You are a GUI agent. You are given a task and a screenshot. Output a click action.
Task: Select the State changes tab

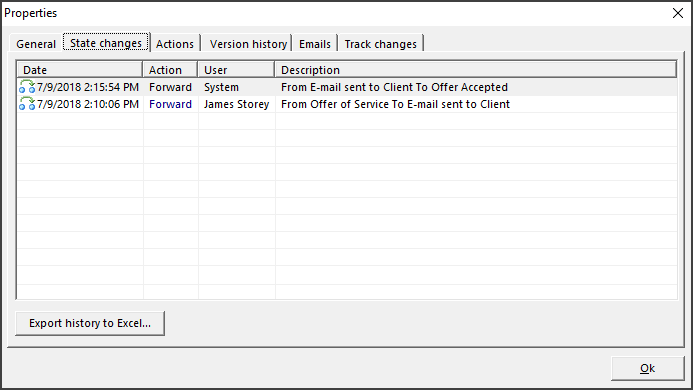click(x=106, y=43)
